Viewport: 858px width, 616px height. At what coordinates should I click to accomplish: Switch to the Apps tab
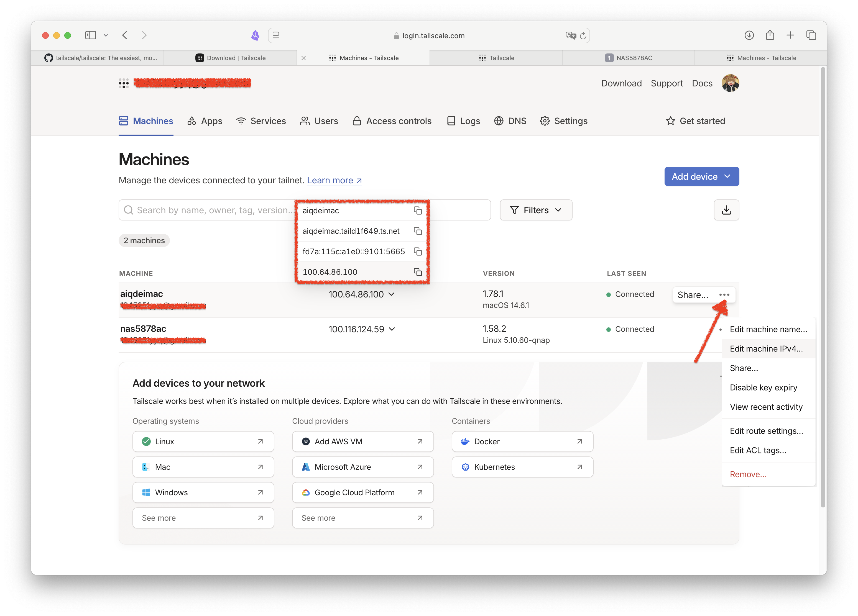pos(205,121)
